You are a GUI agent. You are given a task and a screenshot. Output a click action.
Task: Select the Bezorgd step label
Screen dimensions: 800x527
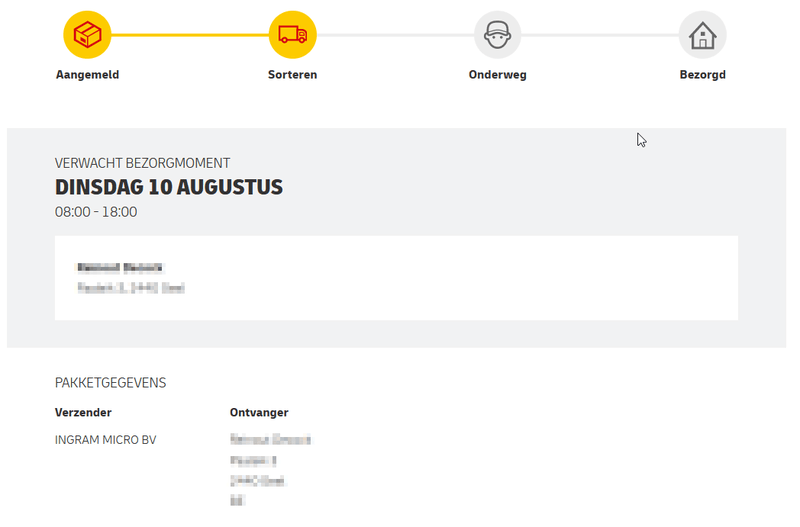point(702,75)
